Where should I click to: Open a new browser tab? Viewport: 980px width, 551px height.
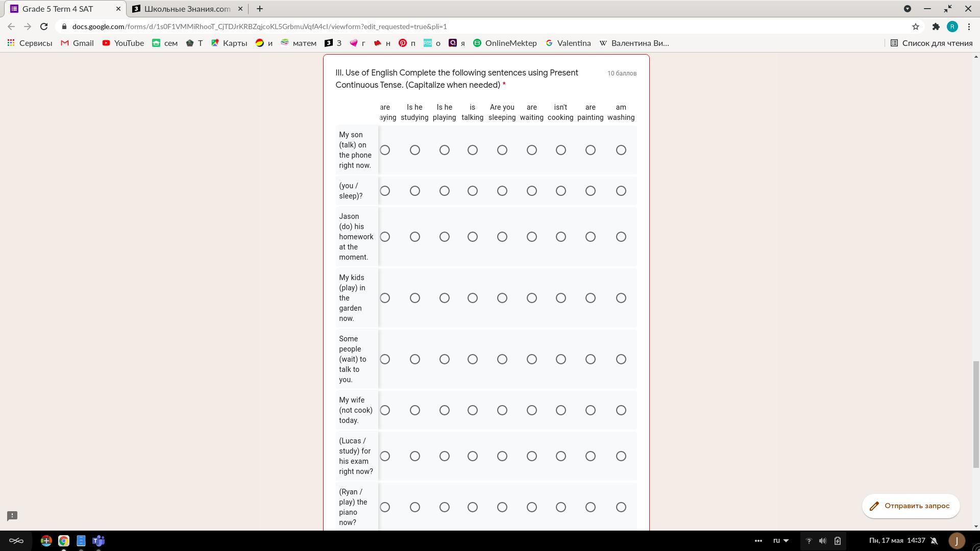click(x=260, y=9)
